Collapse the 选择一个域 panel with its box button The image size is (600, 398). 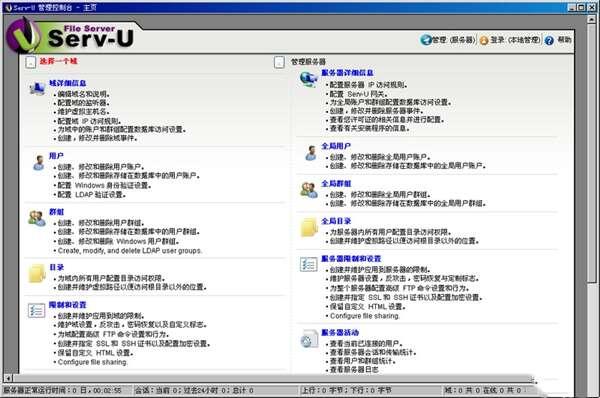tap(31, 62)
